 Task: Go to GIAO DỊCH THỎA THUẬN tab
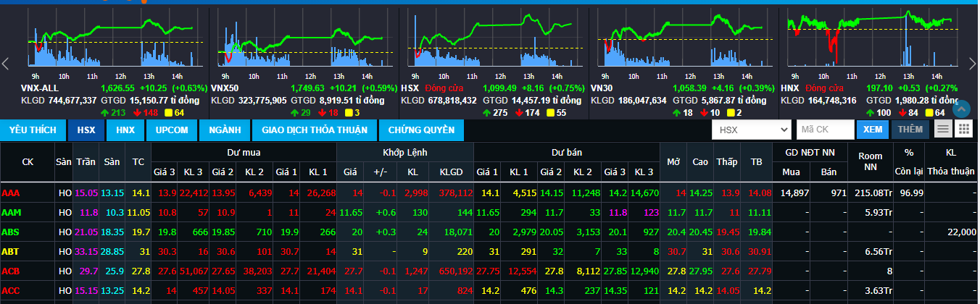point(315,130)
